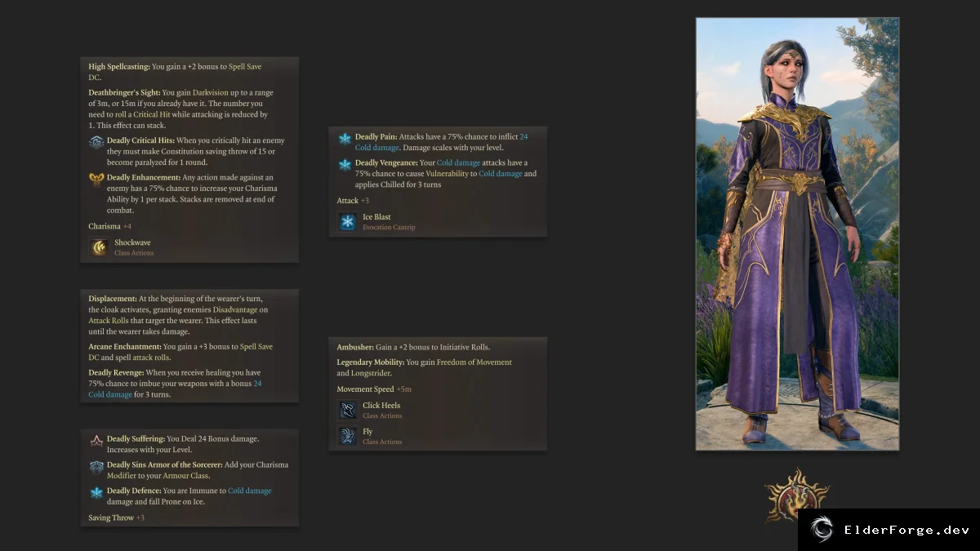Click the ElderForge.dev text
Viewport: 980px width, 551px height.
906,531
